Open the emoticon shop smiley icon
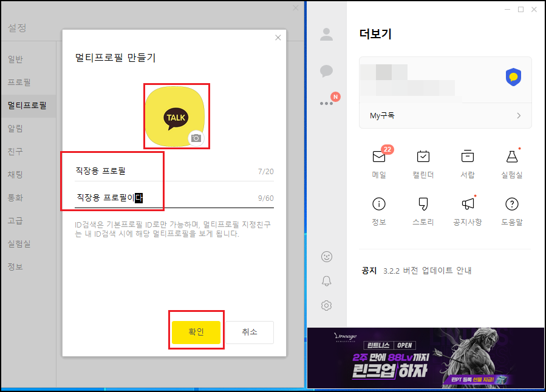Screen dimensions: 546x392 point(327,257)
